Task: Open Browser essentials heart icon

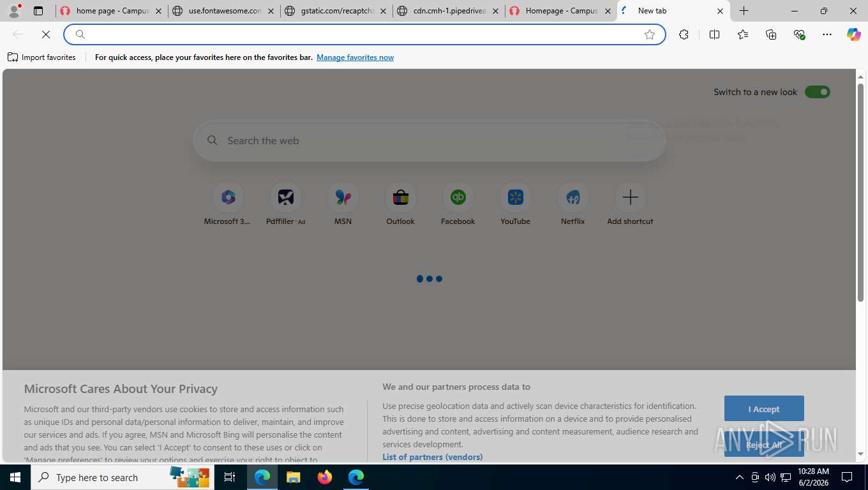Action: (x=799, y=34)
